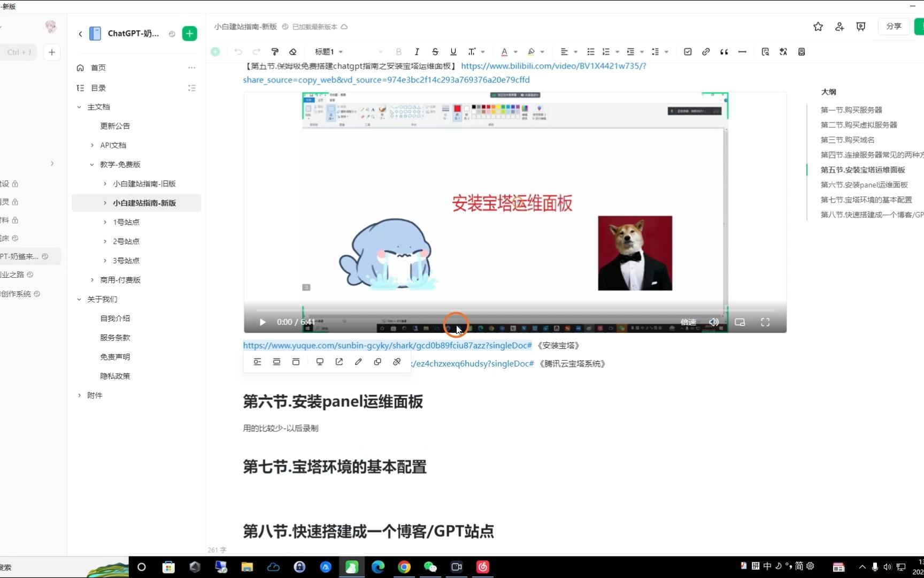This screenshot has height=578, width=924.
Task: Click the presentation mode icon
Action: pos(861,27)
